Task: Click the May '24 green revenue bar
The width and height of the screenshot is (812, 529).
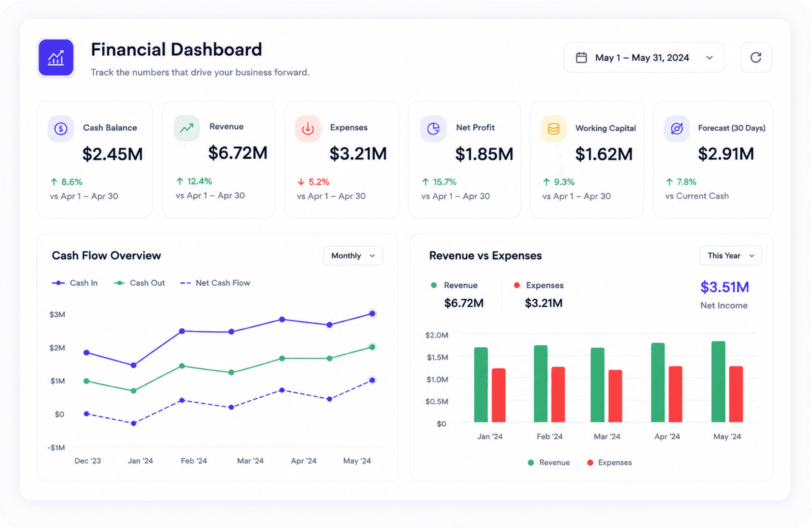Action: point(718,382)
